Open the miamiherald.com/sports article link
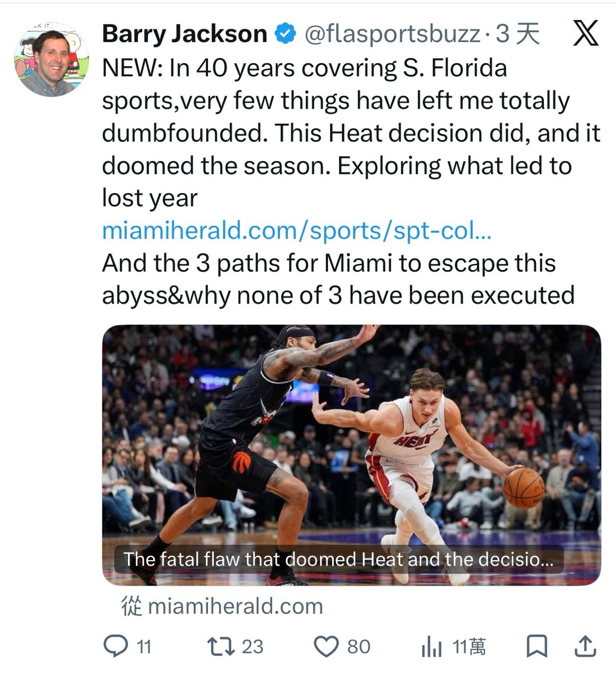Viewport: 616px width, 679px height. pyautogui.click(x=297, y=231)
